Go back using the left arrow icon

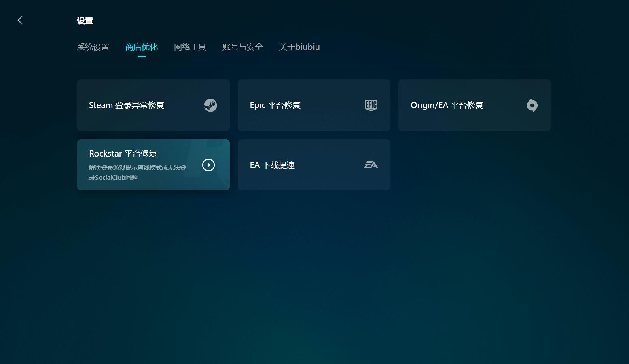(x=20, y=20)
